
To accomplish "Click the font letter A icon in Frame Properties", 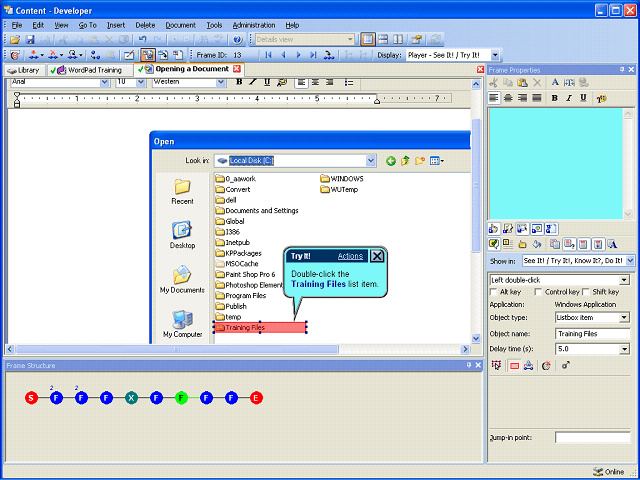I will tap(555, 82).
